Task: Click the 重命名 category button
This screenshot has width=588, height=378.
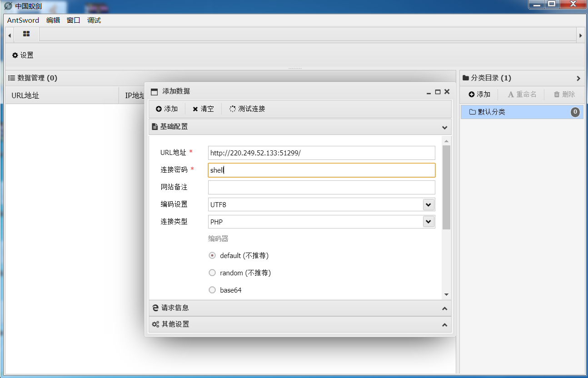Action: click(x=522, y=94)
